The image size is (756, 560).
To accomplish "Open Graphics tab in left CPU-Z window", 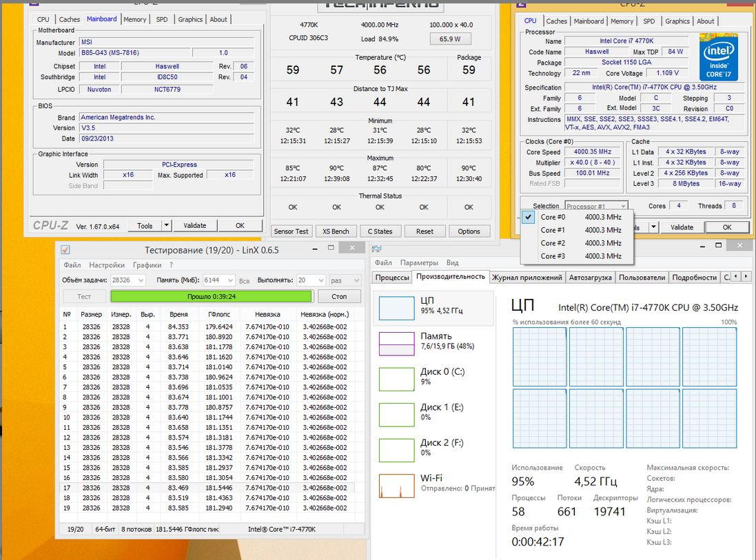I will 190,19.
